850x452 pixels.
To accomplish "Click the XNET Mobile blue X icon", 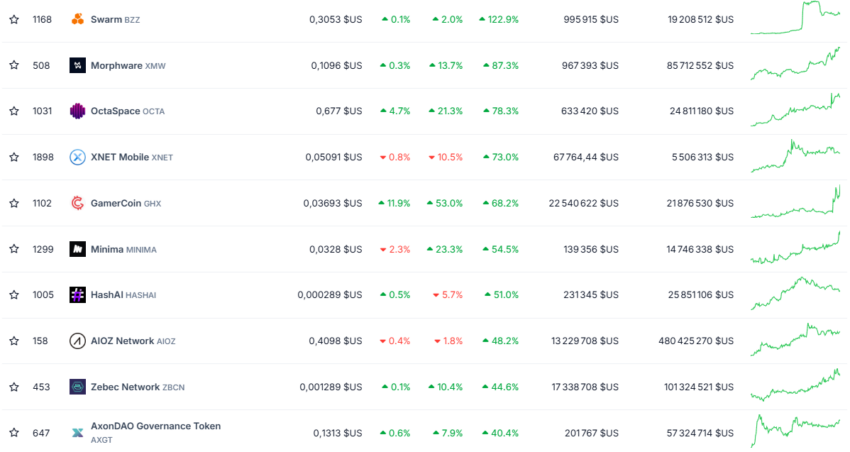I will point(78,157).
